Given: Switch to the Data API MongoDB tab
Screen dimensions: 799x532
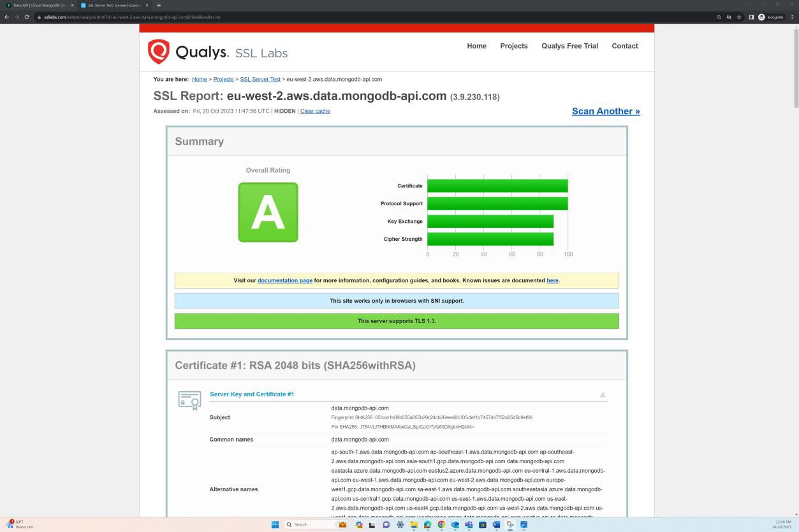Looking at the screenshot, I should click(x=38, y=4).
